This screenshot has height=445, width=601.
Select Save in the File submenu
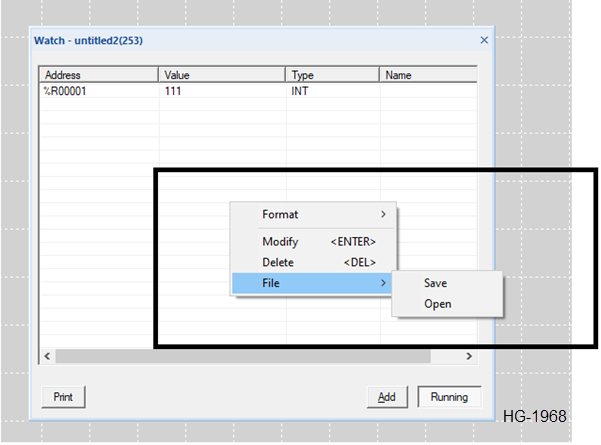point(436,284)
